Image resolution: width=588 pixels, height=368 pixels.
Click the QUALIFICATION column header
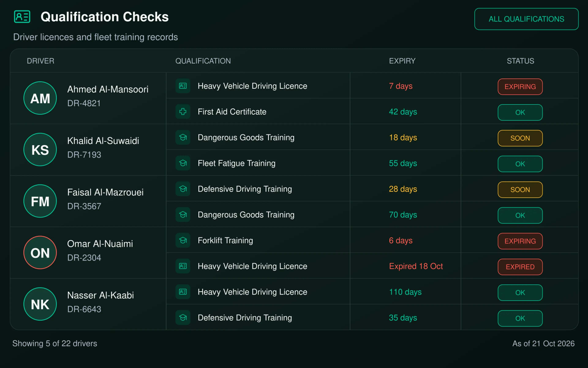pos(203,61)
